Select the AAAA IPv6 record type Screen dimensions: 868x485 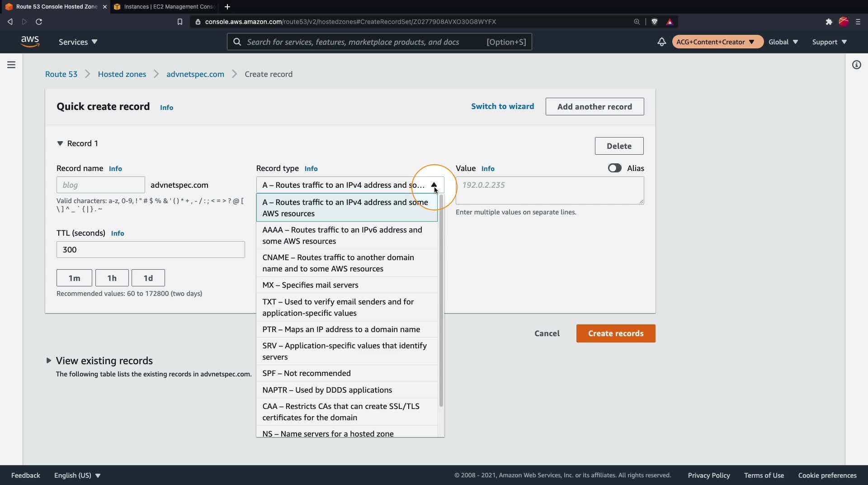pyautogui.click(x=347, y=235)
